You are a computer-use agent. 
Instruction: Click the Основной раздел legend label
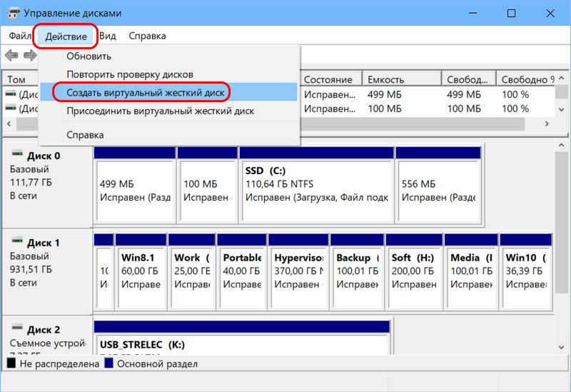[x=157, y=363]
